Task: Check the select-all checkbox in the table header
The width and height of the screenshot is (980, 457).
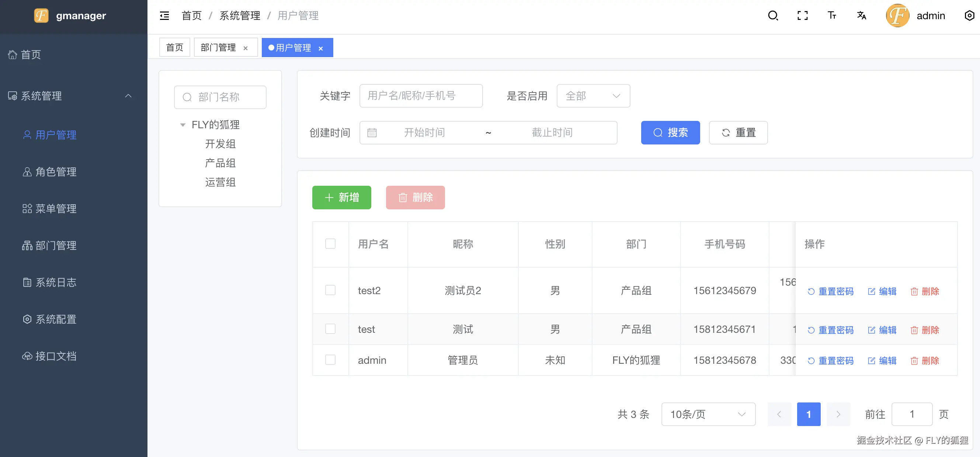Action: tap(330, 244)
